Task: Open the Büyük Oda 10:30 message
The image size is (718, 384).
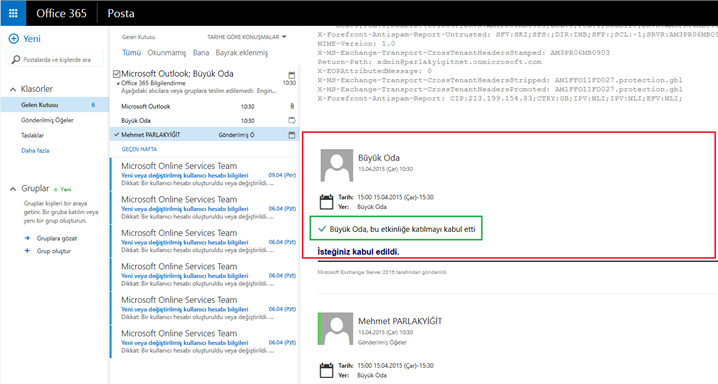Action: pyautogui.click(x=205, y=120)
